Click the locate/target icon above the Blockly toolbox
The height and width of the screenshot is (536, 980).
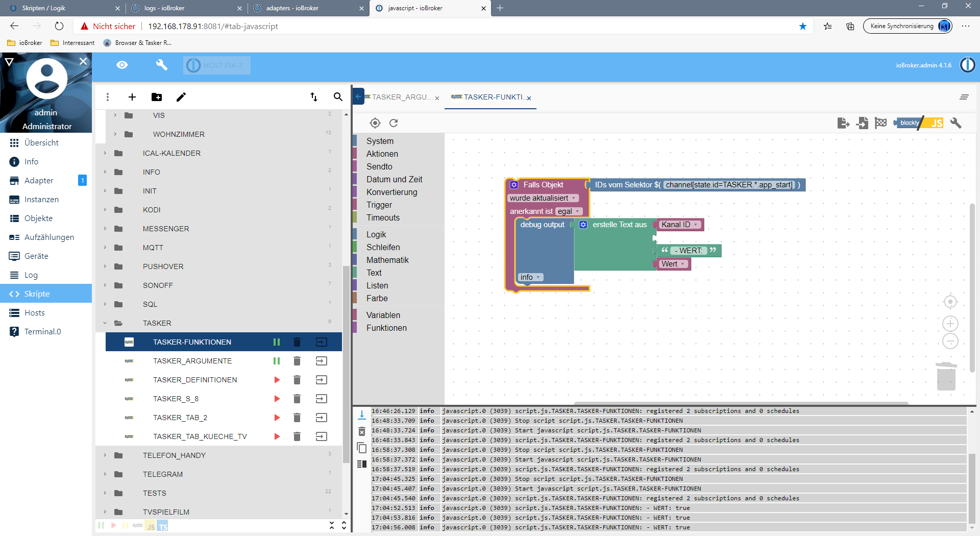click(x=375, y=123)
